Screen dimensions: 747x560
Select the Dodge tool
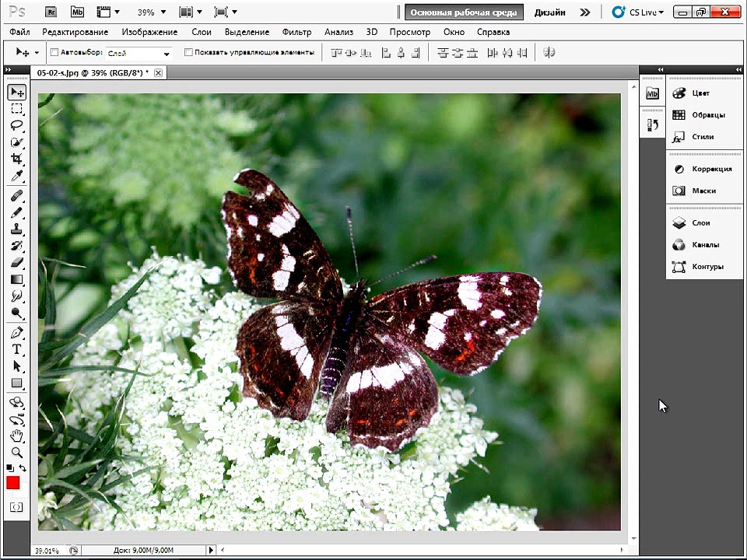16,313
